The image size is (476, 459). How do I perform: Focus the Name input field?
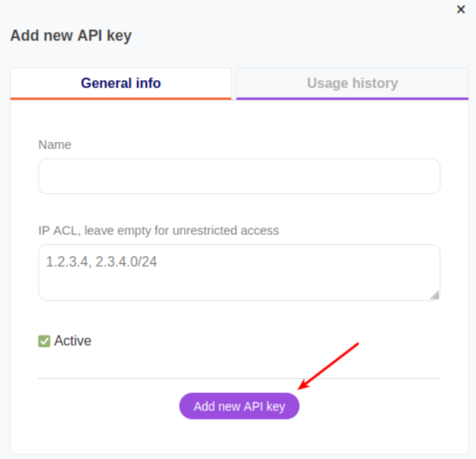coord(239,176)
